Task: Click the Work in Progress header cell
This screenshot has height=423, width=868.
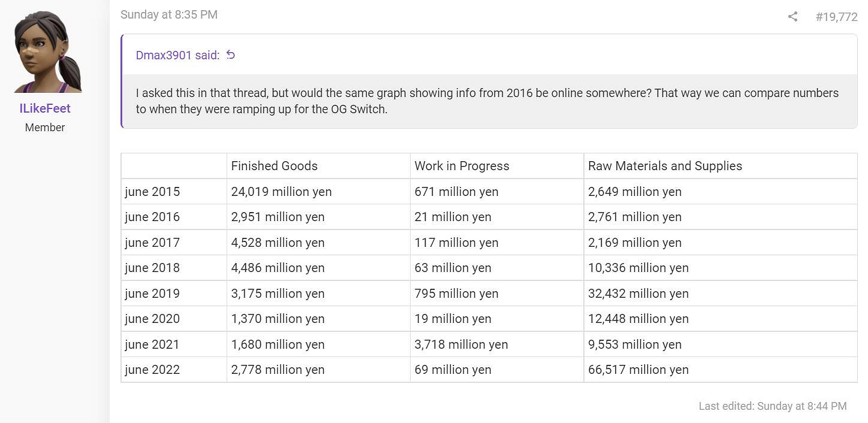Action: coord(462,166)
